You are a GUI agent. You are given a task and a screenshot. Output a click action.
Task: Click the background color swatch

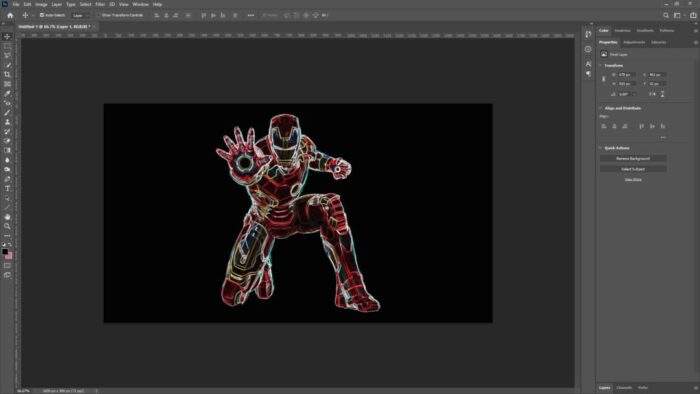pyautogui.click(x=9, y=256)
